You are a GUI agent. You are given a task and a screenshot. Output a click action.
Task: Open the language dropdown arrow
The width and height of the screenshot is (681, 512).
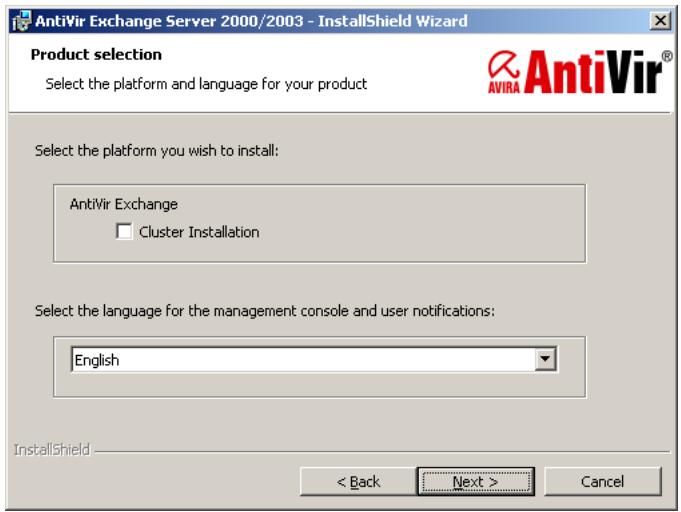545,359
